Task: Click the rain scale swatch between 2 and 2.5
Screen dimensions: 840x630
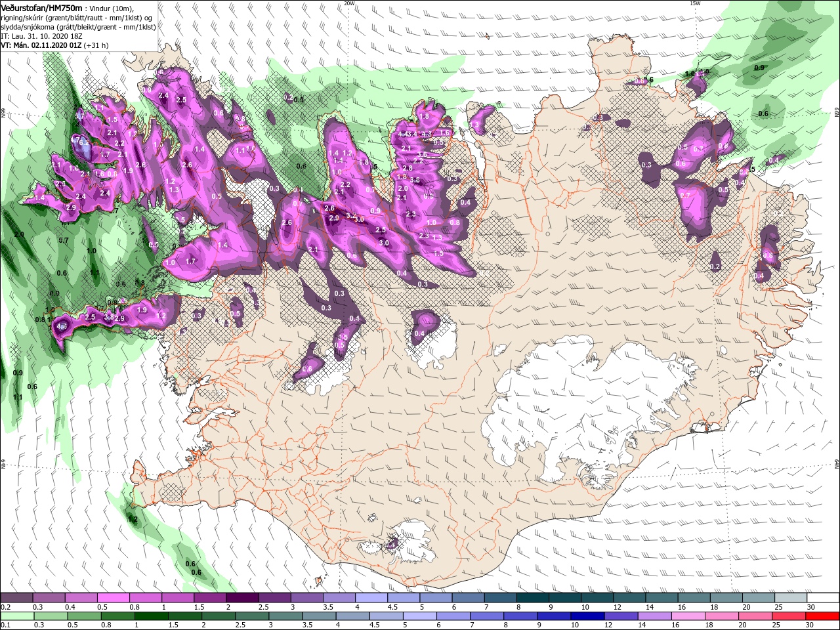Action: tap(219, 616)
